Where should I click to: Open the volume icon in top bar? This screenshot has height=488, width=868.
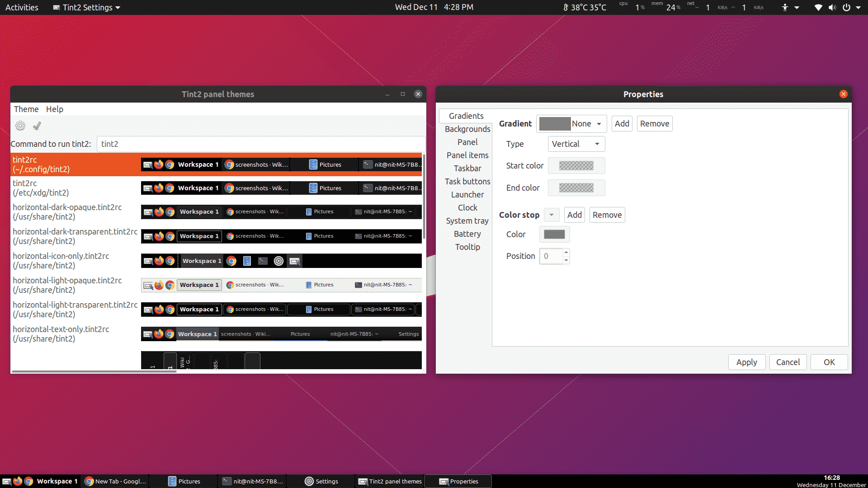[x=832, y=7]
